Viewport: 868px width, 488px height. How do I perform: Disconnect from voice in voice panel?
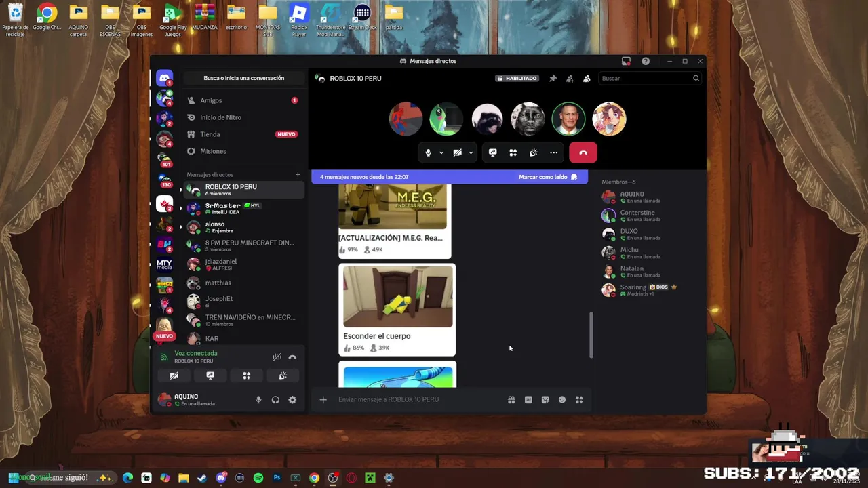pos(292,357)
